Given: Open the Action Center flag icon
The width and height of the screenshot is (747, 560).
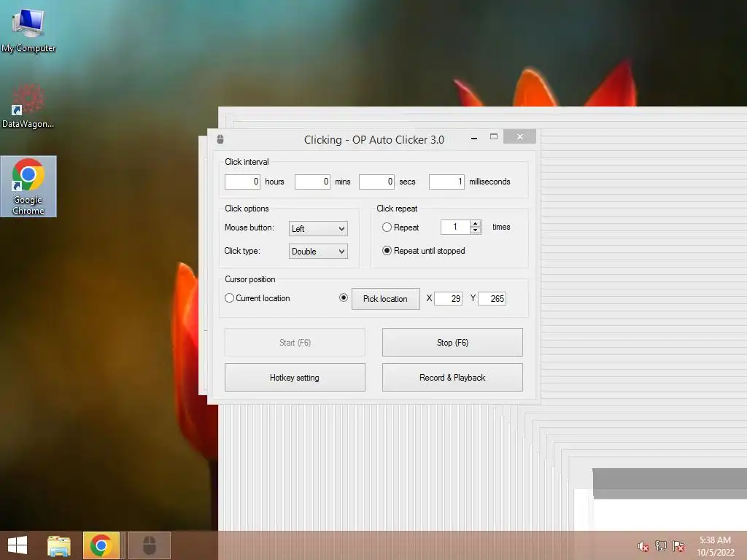Looking at the screenshot, I should coord(678,545).
